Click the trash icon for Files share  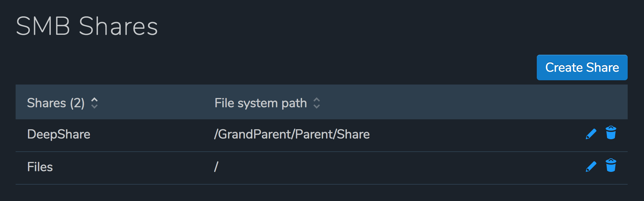pyautogui.click(x=611, y=165)
